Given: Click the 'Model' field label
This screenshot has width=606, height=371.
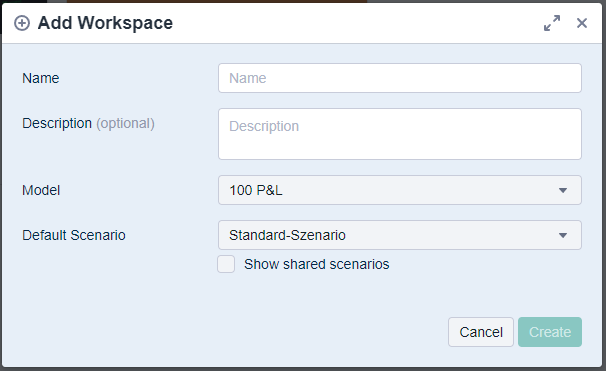Looking at the screenshot, I should pyautogui.click(x=41, y=190).
